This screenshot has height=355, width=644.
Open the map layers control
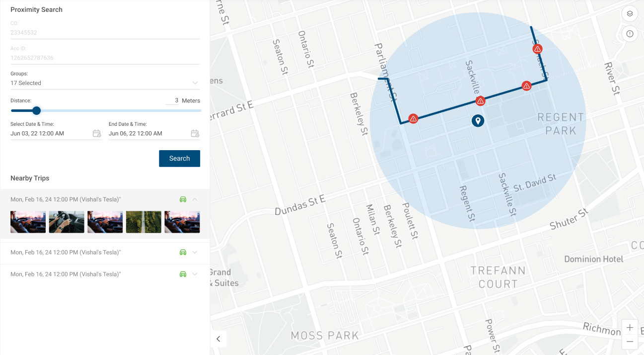pos(630,14)
